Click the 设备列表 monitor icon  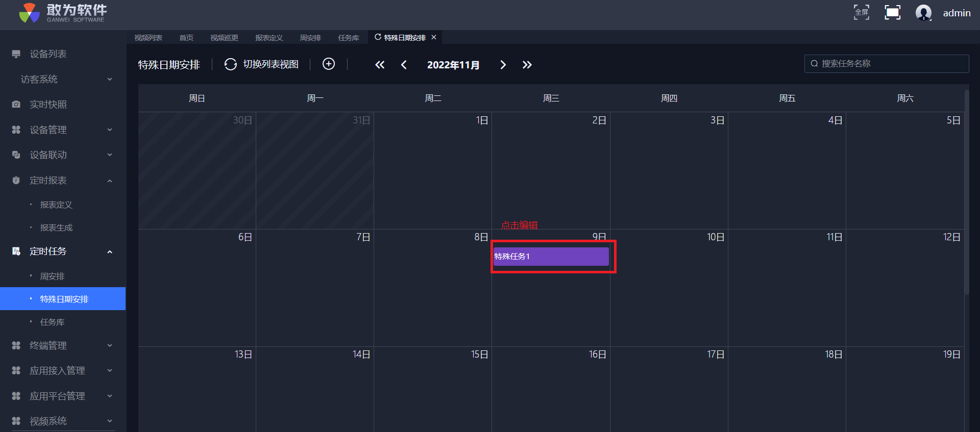coord(16,54)
